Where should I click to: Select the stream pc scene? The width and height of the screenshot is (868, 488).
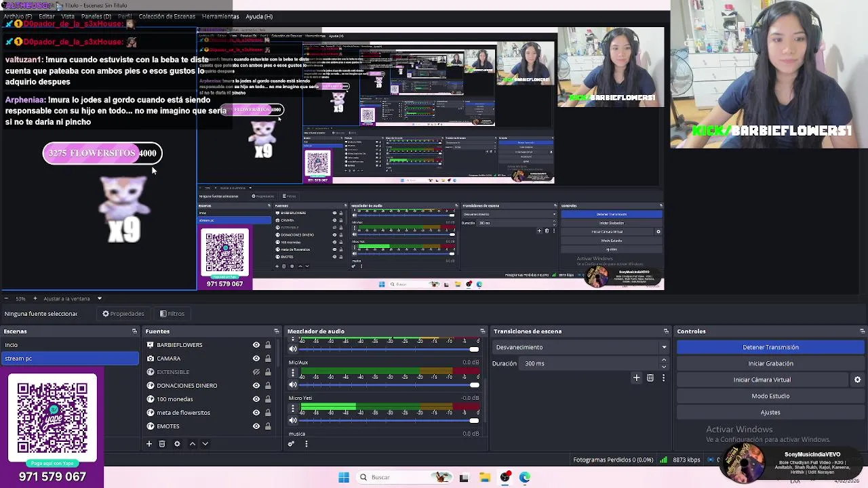(70, 359)
